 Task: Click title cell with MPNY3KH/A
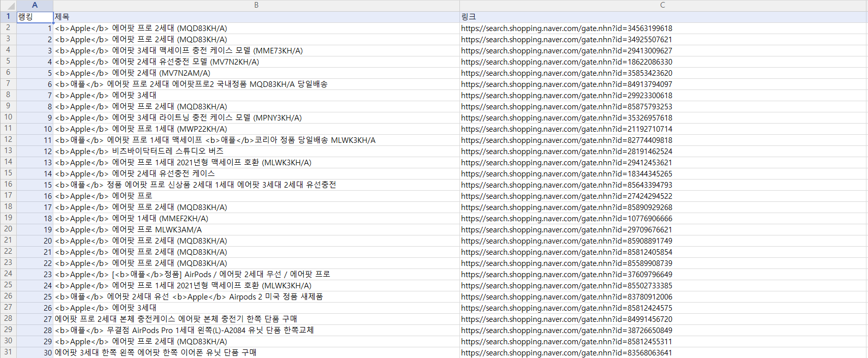(256, 117)
